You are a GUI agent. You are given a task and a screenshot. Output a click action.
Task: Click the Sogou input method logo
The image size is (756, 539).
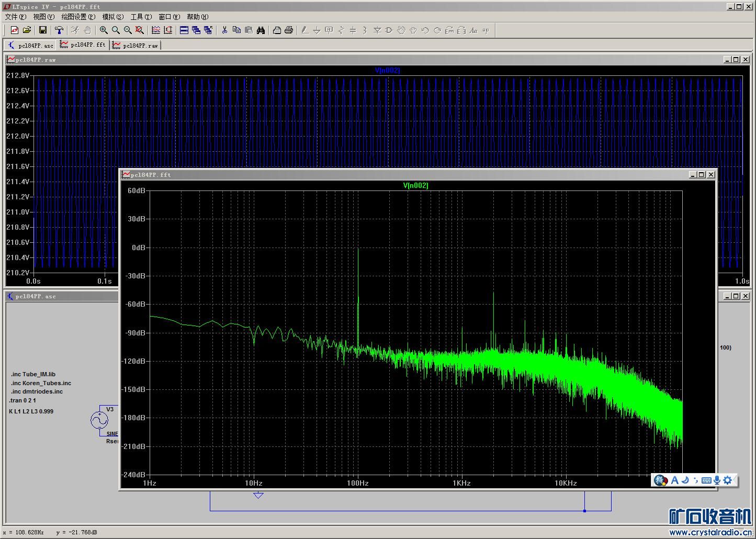(661, 480)
